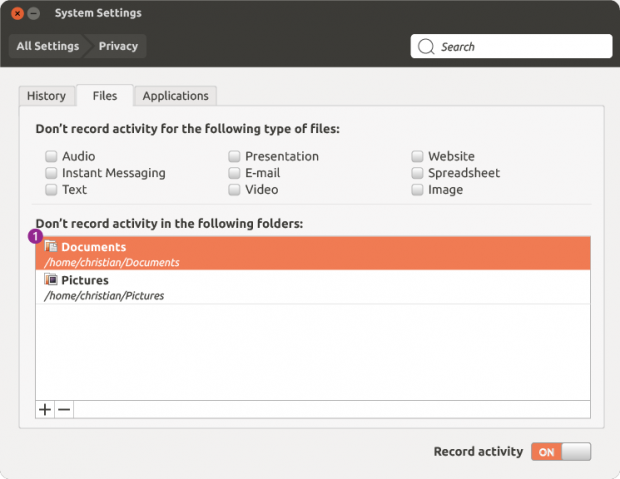Check the Video file type box
620x479 pixels.
point(234,189)
